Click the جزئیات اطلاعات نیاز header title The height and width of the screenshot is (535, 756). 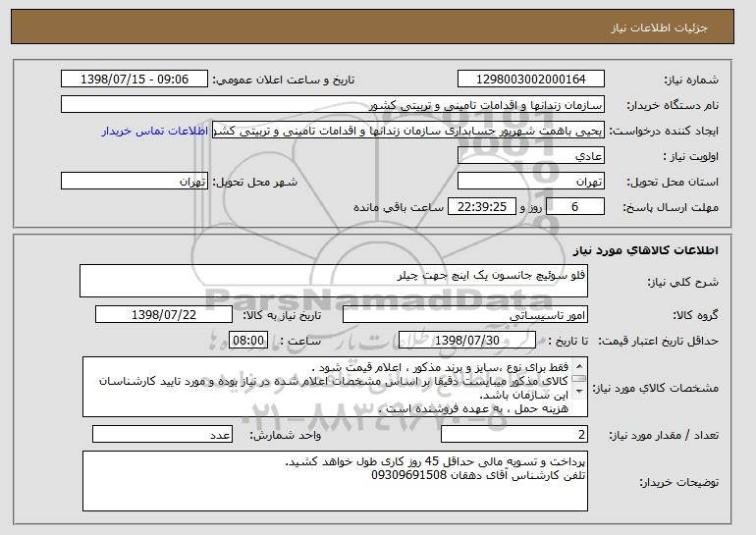[659, 27]
